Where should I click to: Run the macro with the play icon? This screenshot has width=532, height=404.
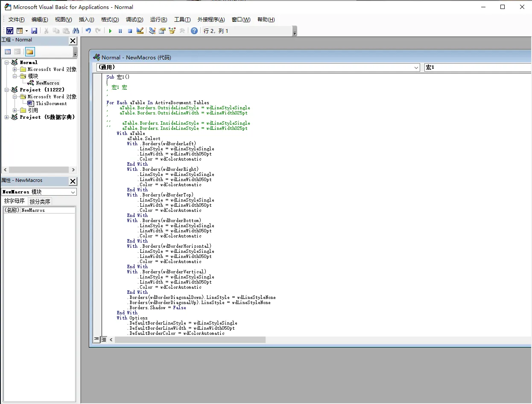point(110,31)
